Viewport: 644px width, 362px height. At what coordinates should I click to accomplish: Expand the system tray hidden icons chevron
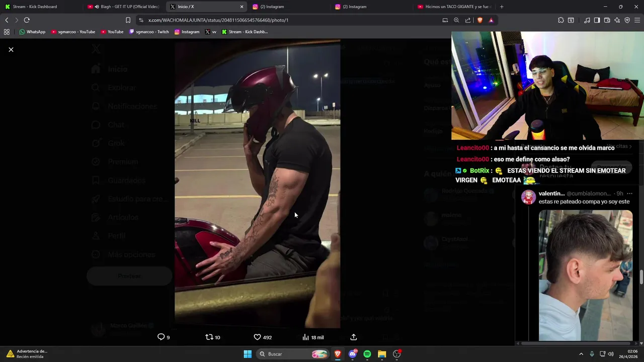click(581, 354)
